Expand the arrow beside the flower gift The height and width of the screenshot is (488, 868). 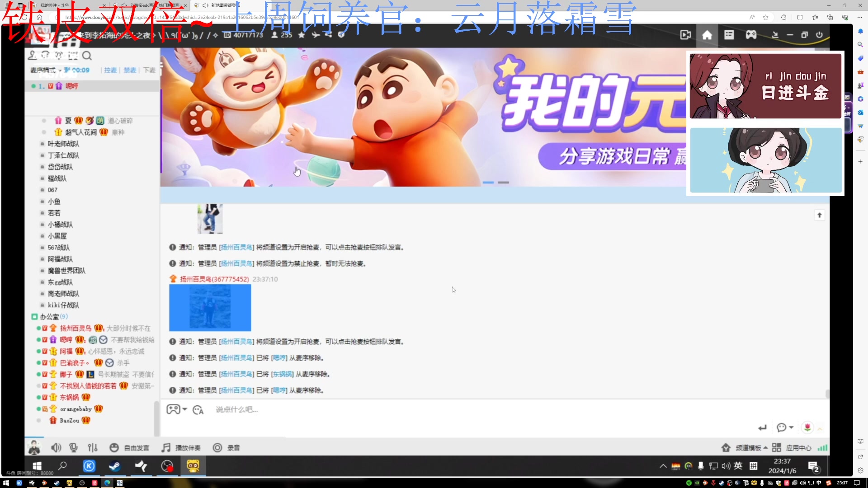point(820,428)
